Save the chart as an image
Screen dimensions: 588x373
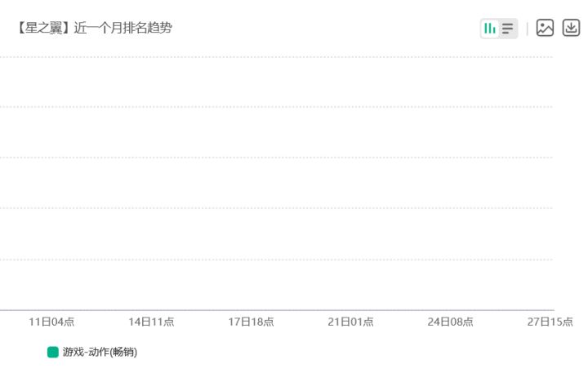pos(545,29)
